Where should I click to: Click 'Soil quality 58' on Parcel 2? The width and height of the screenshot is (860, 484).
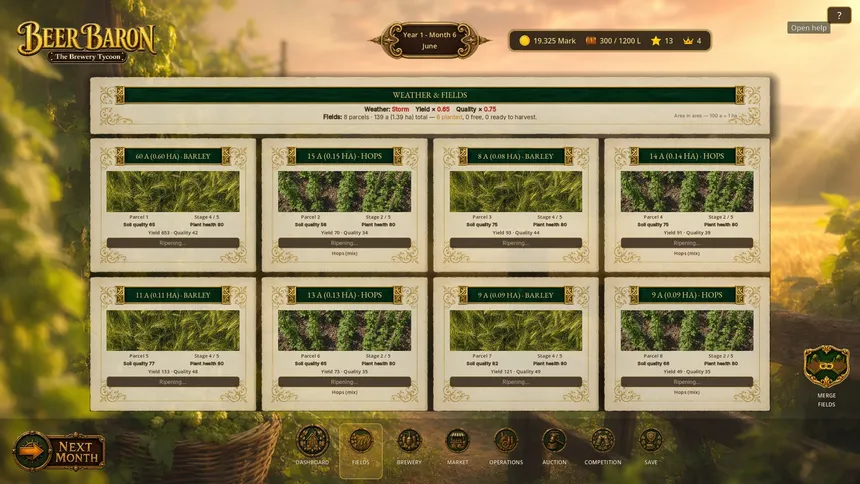click(x=310, y=224)
